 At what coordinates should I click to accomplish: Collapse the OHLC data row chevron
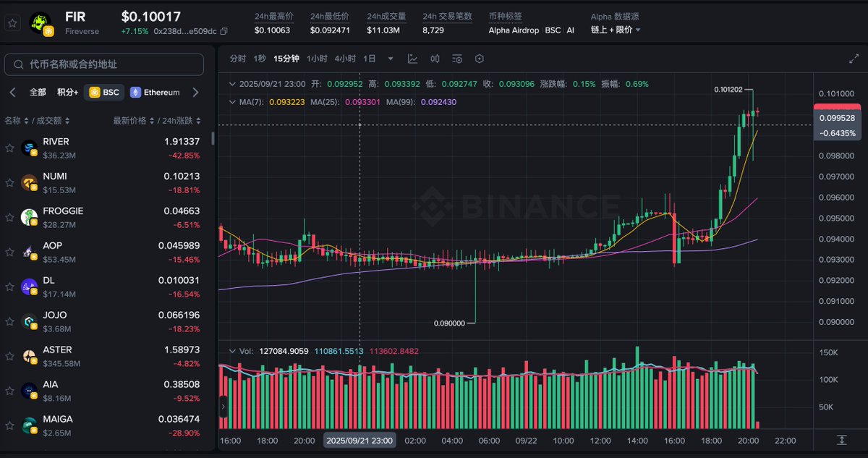click(x=231, y=84)
